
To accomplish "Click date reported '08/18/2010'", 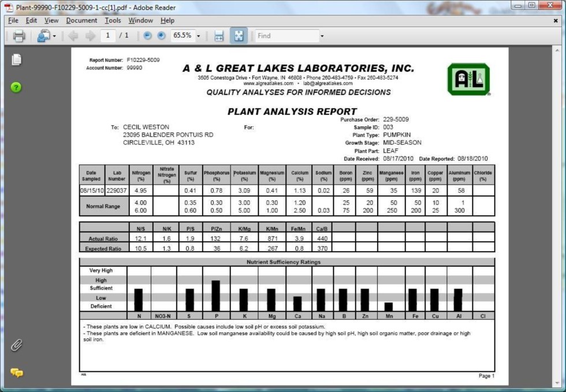I will point(472,158).
